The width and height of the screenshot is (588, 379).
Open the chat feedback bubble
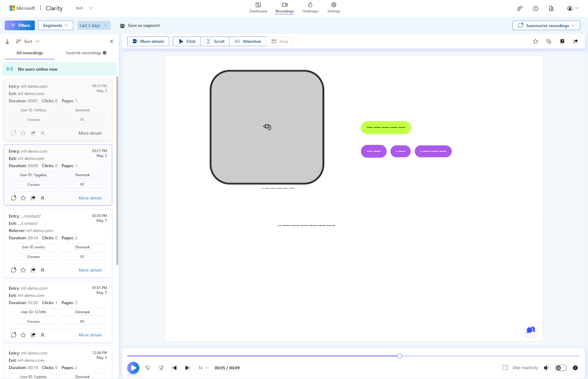click(531, 330)
